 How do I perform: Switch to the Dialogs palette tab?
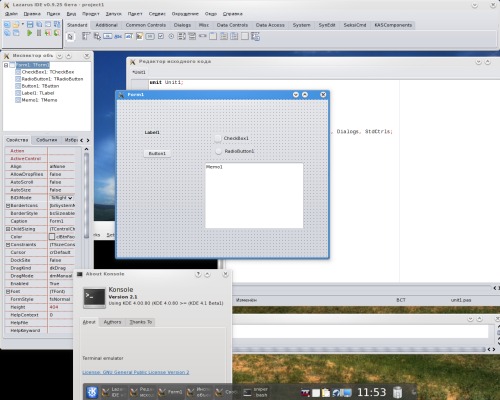pos(182,25)
